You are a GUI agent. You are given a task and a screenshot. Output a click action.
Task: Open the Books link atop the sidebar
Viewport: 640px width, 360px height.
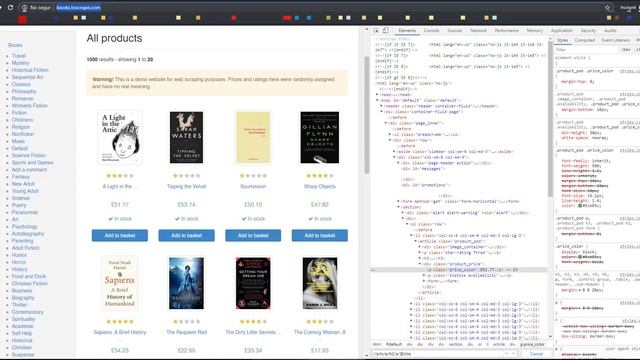coord(15,45)
